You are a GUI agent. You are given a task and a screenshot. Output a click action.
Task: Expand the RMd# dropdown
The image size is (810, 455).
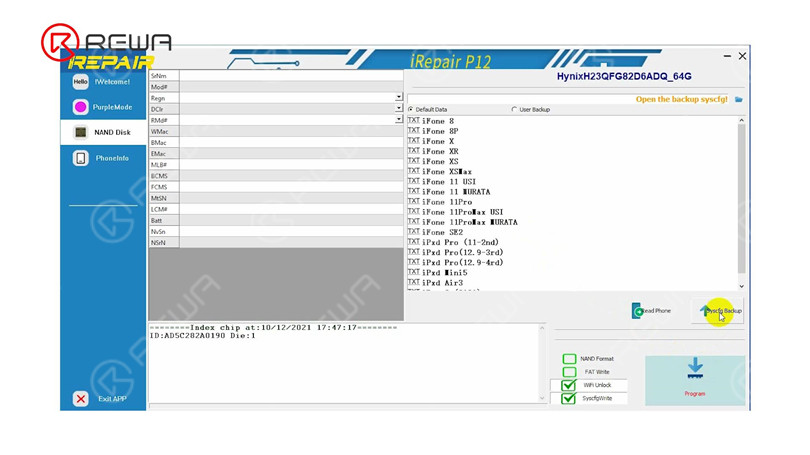coord(398,119)
